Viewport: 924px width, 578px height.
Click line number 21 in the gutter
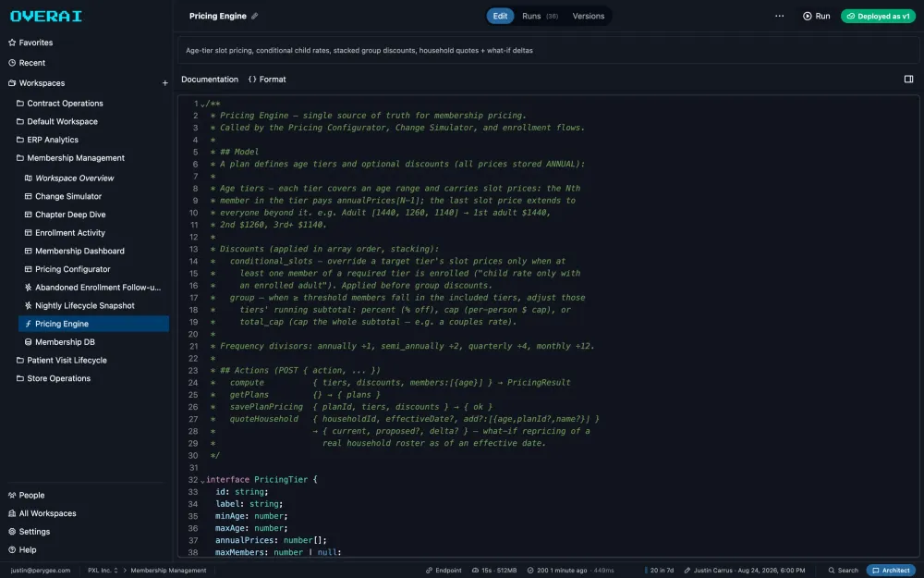[193, 346]
